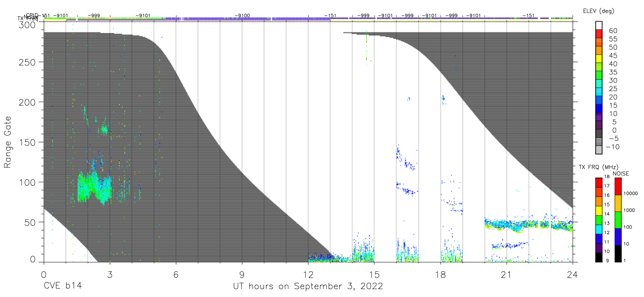Click the '24' tick on UT hours axis
The width and height of the screenshot is (644, 297).
[x=573, y=274]
